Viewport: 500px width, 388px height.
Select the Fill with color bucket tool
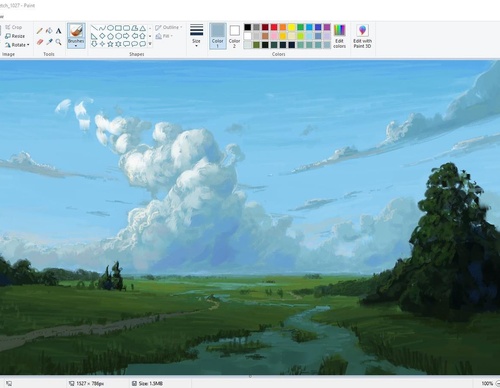[x=49, y=31]
